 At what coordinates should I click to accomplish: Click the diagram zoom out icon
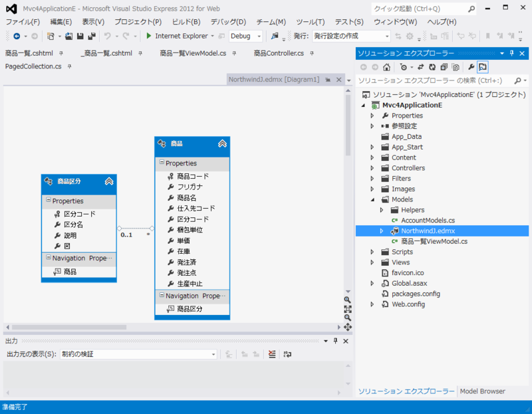click(347, 318)
